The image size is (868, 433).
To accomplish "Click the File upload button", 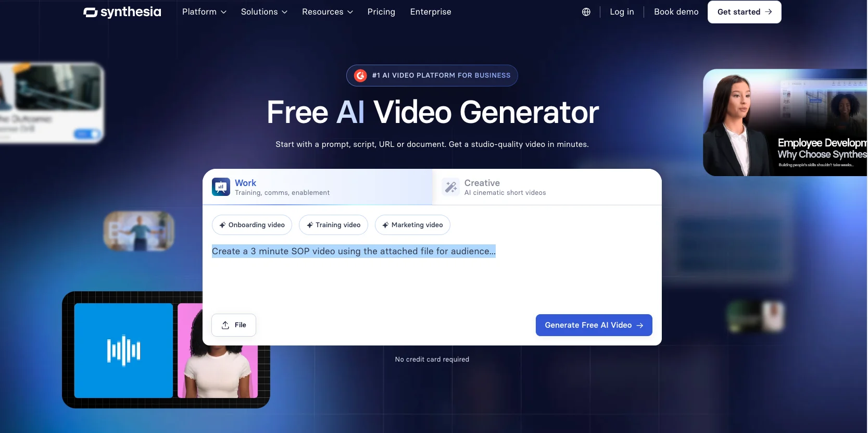I will (234, 325).
